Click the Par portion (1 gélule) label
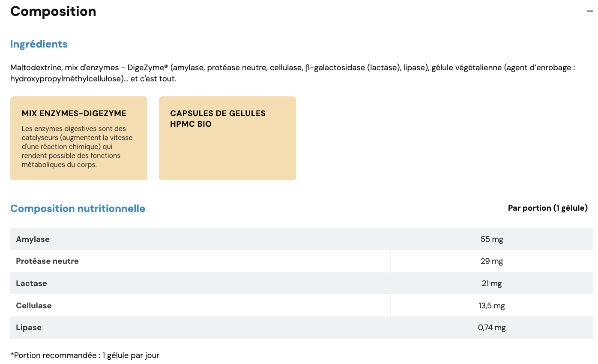The width and height of the screenshot is (598, 364). [547, 208]
